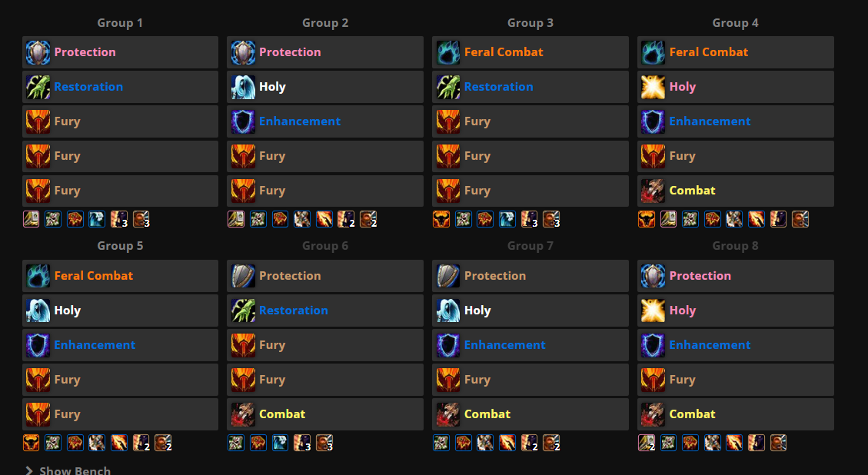Expand the Show Bench section

(x=68, y=470)
